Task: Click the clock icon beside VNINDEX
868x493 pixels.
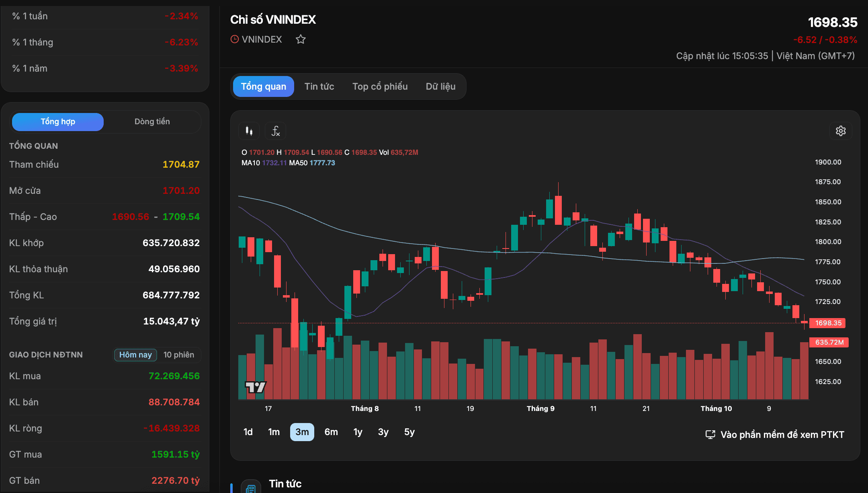Action: [x=235, y=39]
